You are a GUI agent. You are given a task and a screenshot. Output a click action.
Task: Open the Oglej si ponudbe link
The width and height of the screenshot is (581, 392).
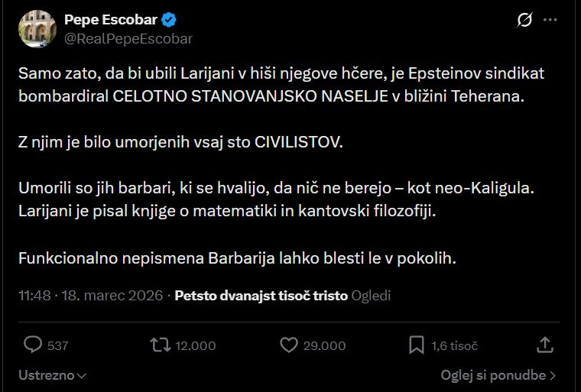(498, 375)
